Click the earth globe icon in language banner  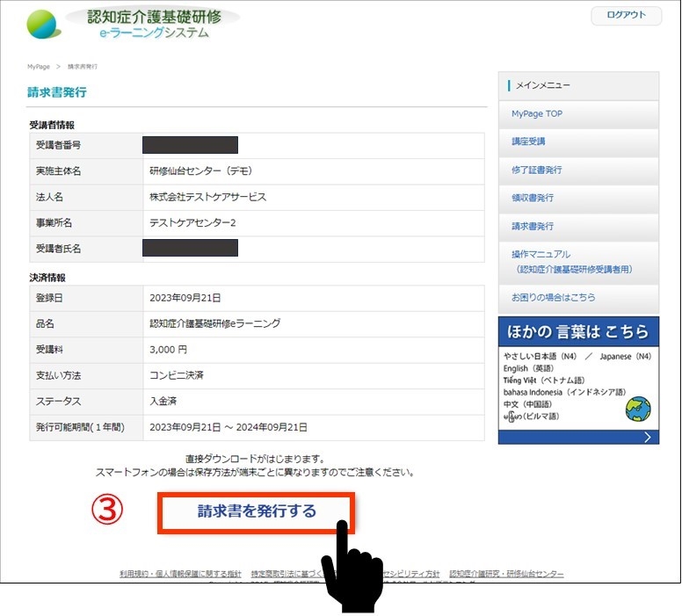(638, 409)
